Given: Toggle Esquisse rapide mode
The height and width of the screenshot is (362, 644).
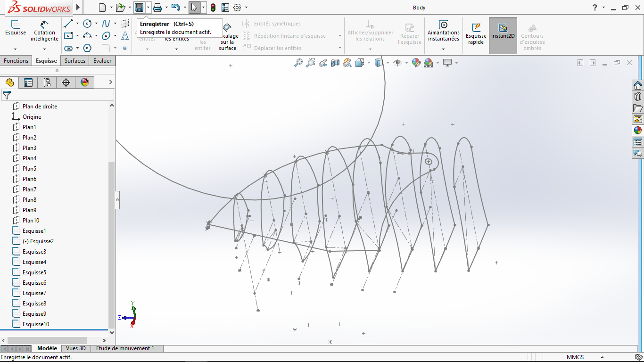Looking at the screenshot, I should [x=476, y=33].
